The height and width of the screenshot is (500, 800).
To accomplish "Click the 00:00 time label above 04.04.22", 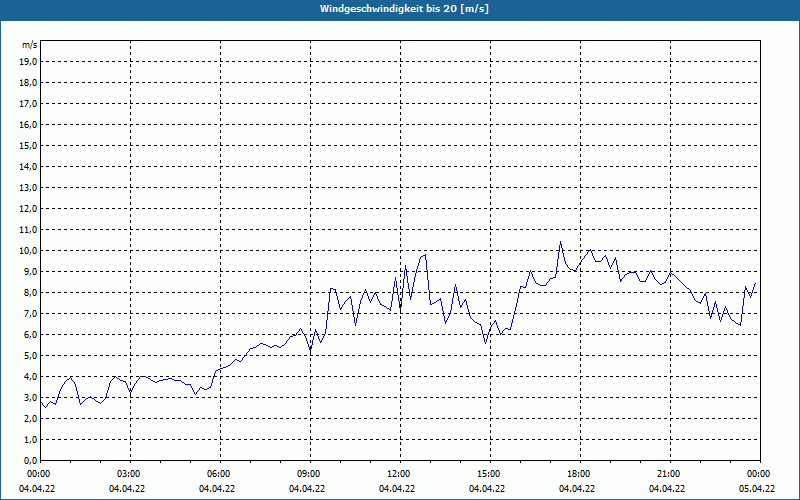I will point(38,474).
